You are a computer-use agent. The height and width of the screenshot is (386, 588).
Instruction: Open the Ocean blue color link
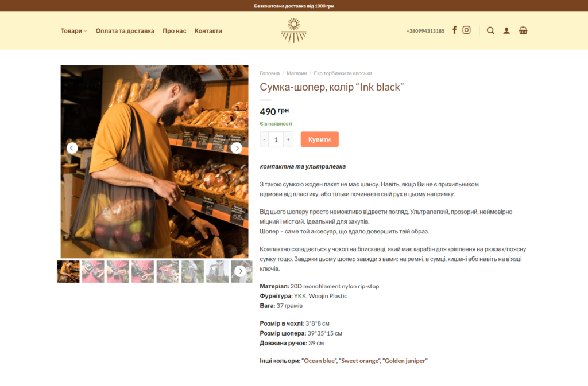(x=319, y=361)
